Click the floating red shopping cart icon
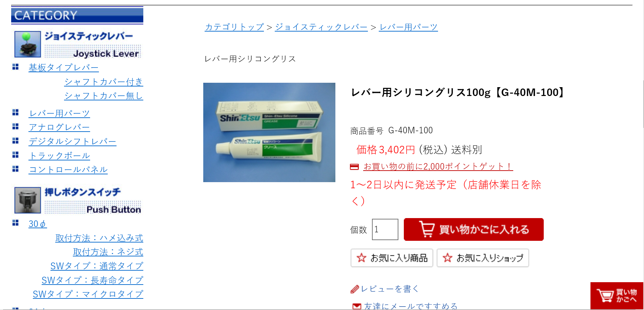The height and width of the screenshot is (310, 644). click(x=617, y=295)
